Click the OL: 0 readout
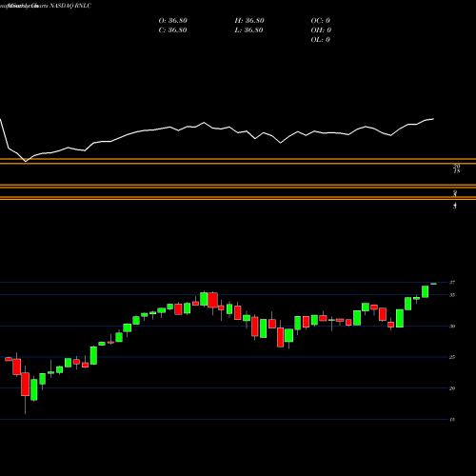Screen dimensions: 476x476 (x=321, y=40)
